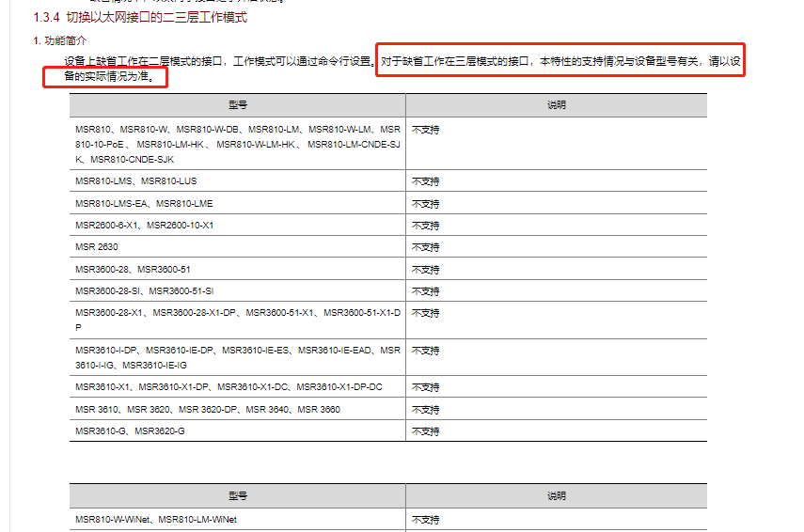This screenshot has height=532, width=804.
Task: Select the cell starting MSR3610-X1、MSR3610-X1-DP
Action: click(238, 386)
